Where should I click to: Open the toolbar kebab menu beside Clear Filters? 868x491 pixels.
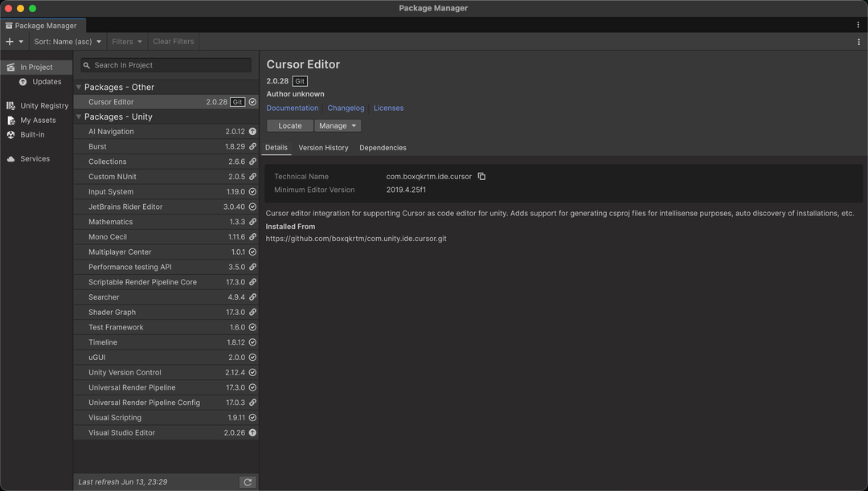tap(858, 42)
